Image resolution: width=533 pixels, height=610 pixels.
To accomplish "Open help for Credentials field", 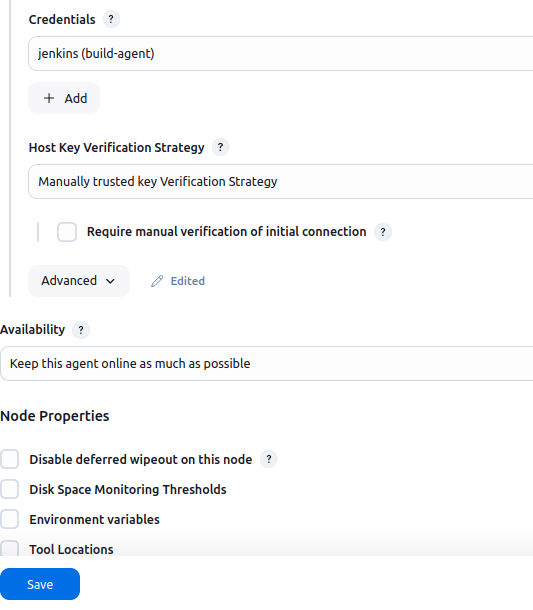I will click(x=111, y=19).
